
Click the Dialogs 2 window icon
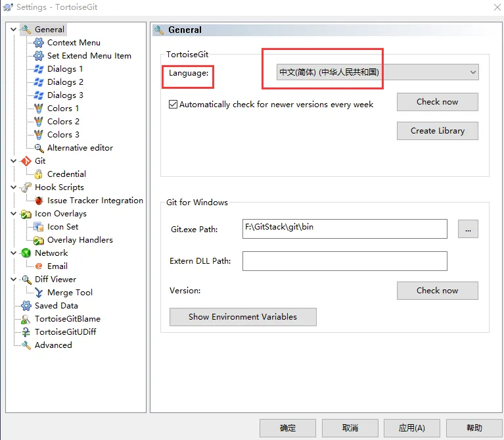point(39,82)
